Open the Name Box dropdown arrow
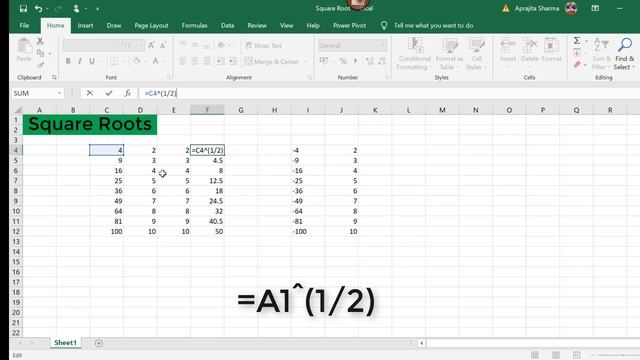The width and height of the screenshot is (640, 360). [59, 93]
